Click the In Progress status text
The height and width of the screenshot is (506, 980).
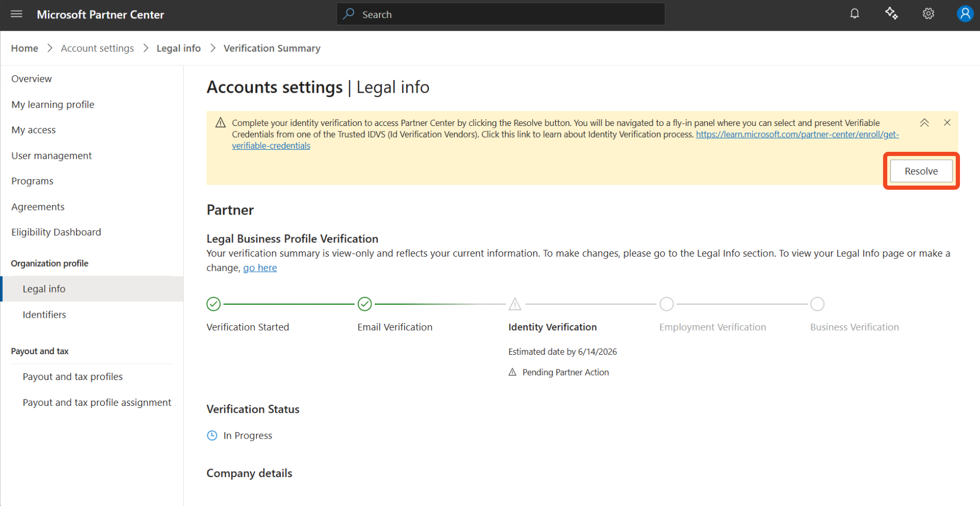tap(248, 435)
